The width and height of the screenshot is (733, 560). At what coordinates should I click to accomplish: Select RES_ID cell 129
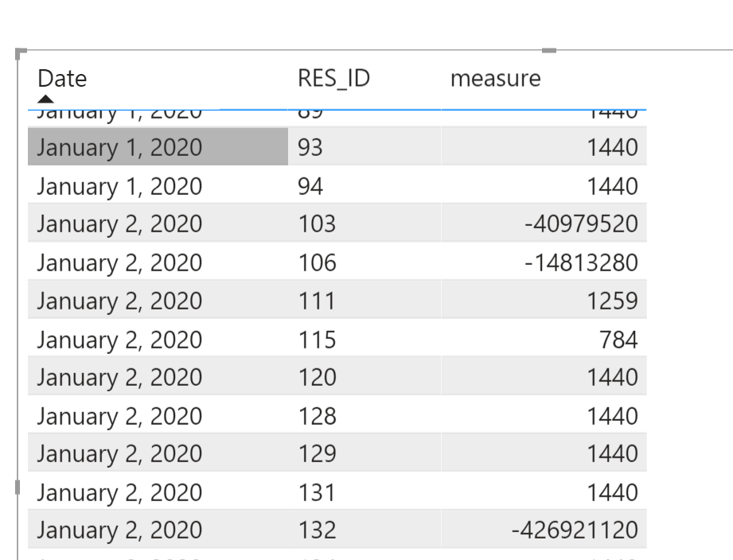point(365,453)
